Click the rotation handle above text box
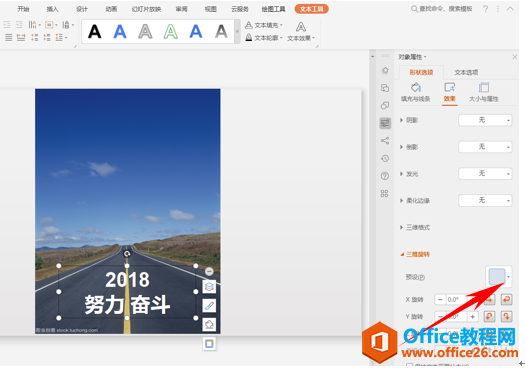The image size is (525, 370). click(x=127, y=254)
